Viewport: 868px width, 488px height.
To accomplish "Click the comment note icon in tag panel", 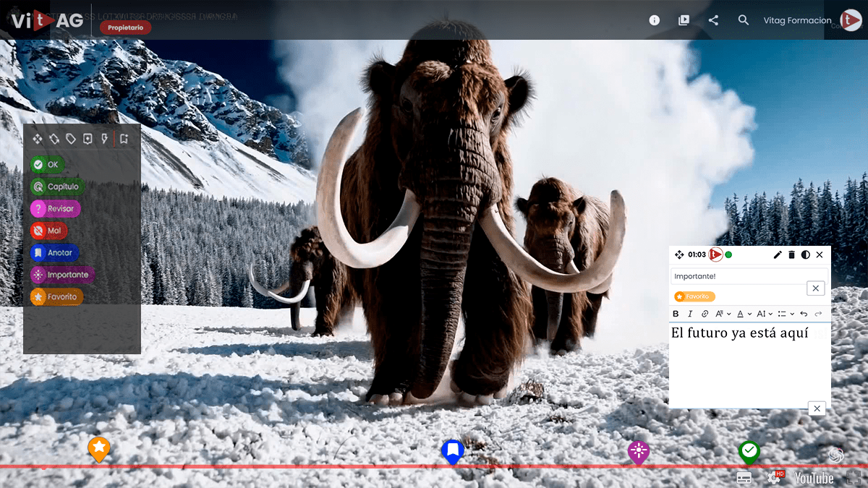I will 88,139.
